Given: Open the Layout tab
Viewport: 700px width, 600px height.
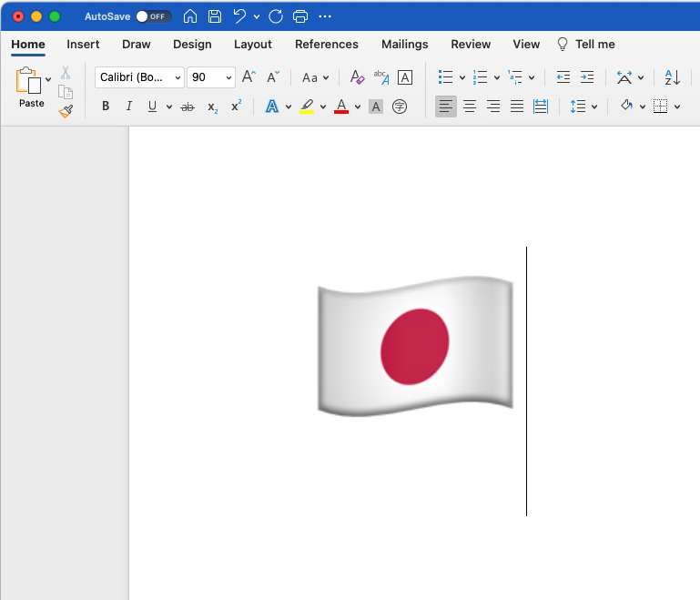Looking at the screenshot, I should (x=253, y=45).
